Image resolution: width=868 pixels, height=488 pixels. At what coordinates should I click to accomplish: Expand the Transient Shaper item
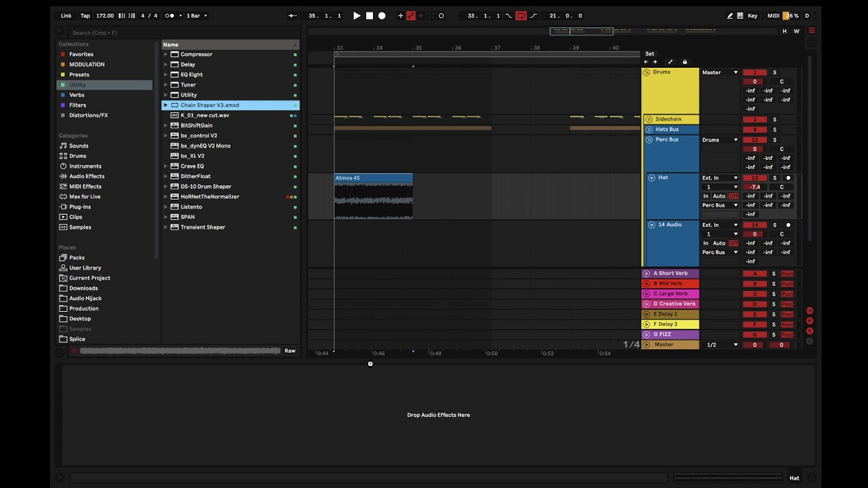(x=165, y=227)
